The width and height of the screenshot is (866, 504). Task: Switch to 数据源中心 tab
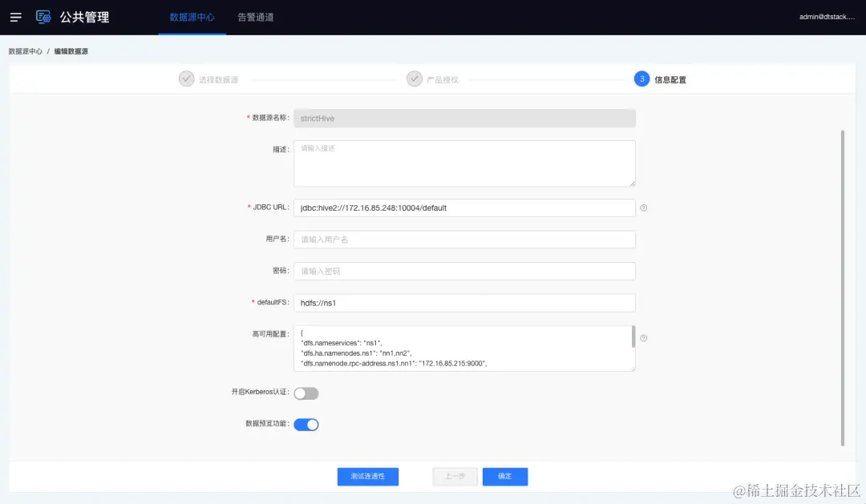pyautogui.click(x=192, y=17)
